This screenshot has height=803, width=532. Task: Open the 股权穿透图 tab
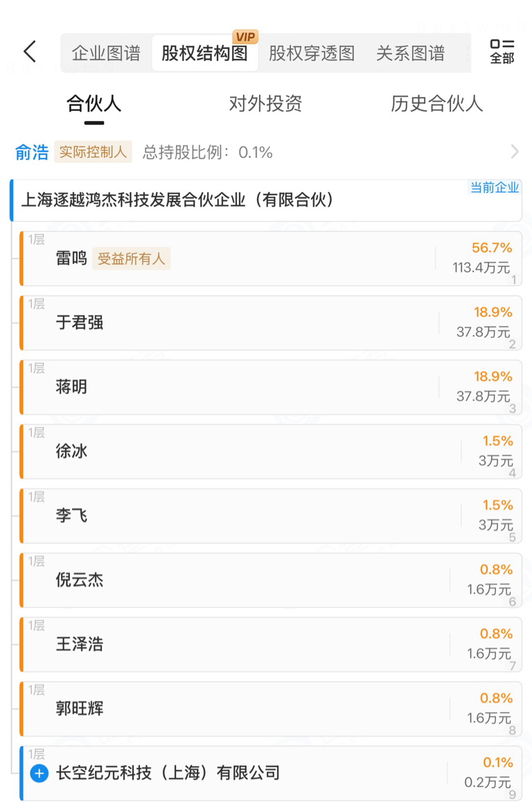click(312, 53)
